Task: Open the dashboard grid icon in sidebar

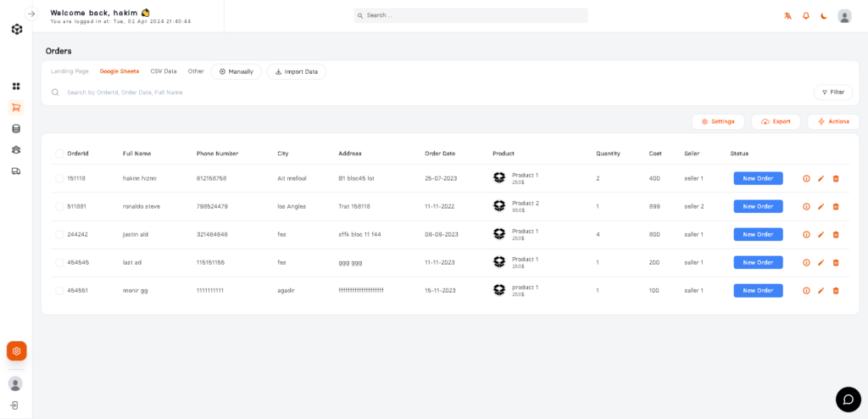Action: point(16,87)
